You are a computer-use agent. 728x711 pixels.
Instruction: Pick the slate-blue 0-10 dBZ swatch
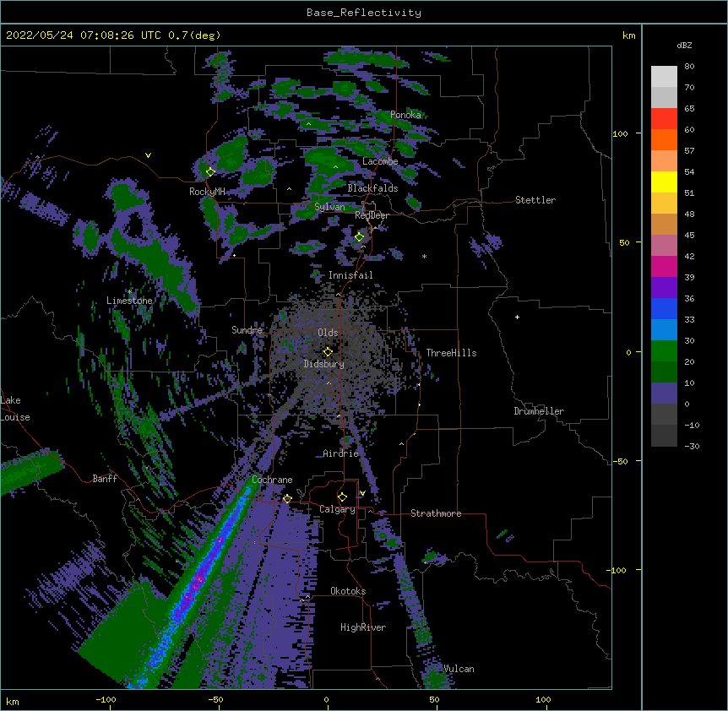664,393
